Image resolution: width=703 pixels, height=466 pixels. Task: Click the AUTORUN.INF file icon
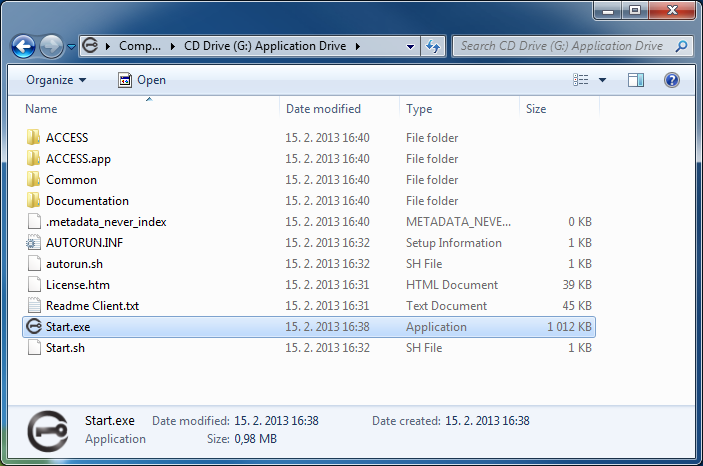coord(33,243)
